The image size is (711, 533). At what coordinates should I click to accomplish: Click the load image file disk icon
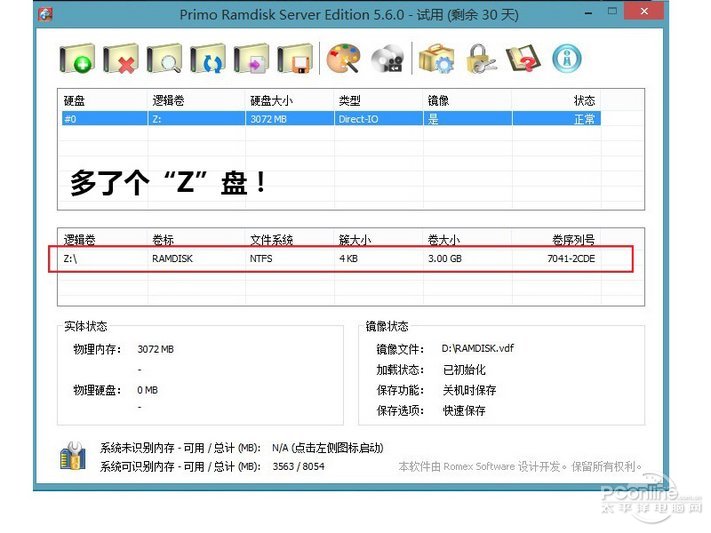(x=251, y=58)
